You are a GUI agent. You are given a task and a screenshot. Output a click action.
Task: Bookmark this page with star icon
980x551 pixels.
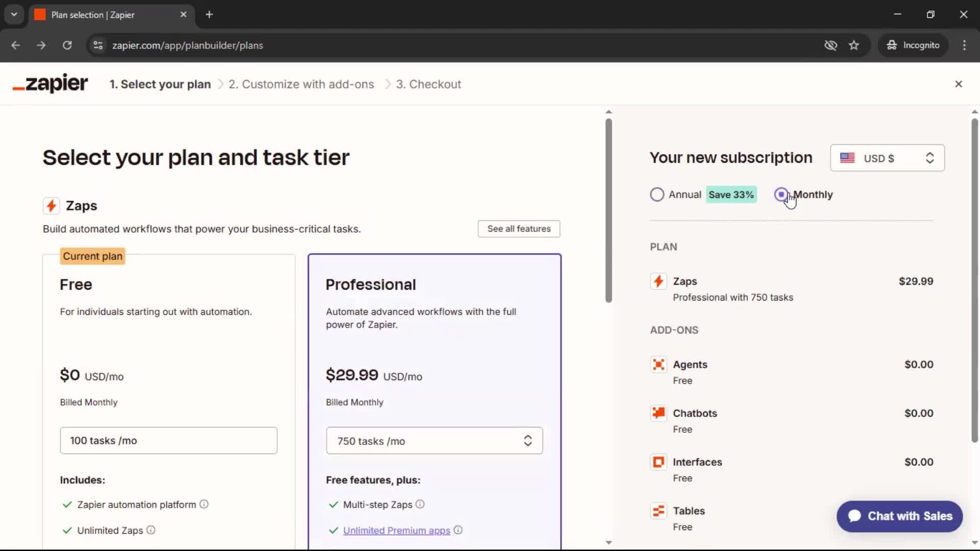click(854, 45)
